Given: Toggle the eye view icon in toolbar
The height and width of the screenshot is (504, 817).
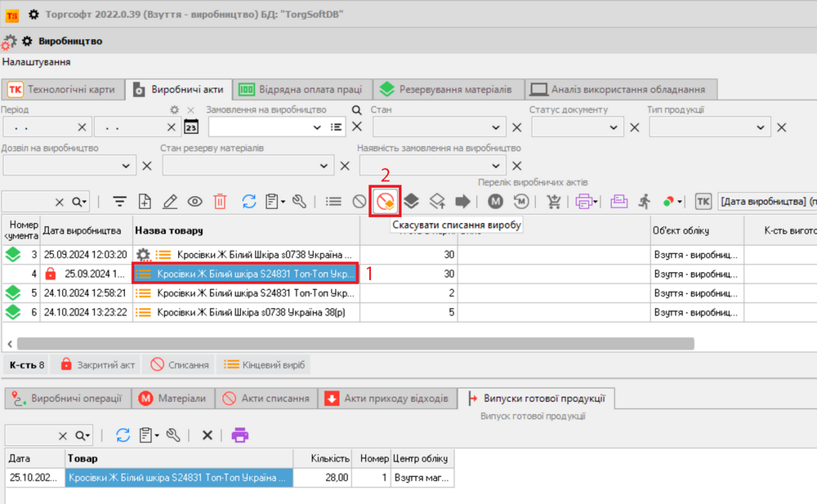Looking at the screenshot, I should click(195, 201).
